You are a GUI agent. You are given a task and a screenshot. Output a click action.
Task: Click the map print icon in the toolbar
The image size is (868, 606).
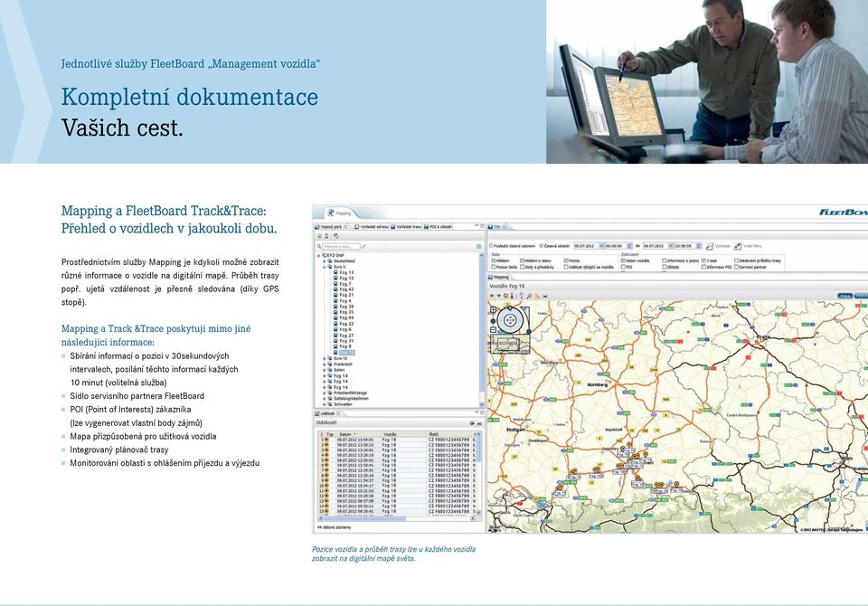545,296
